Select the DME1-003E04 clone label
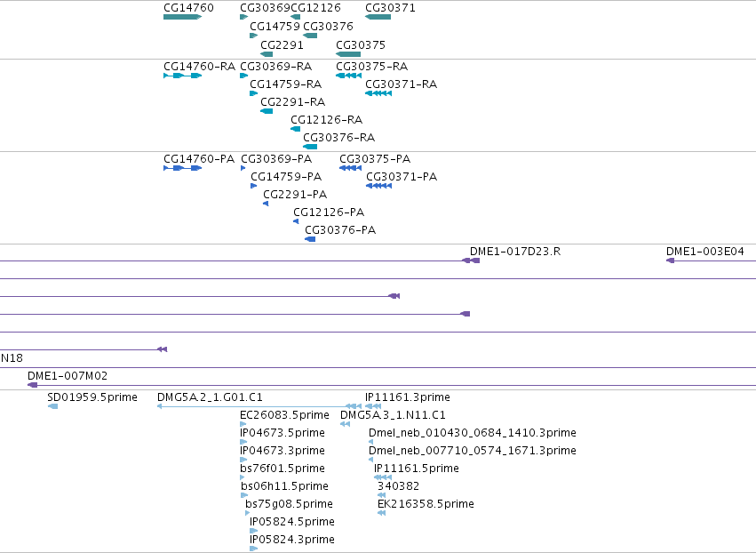The width and height of the screenshot is (756, 553). point(704,252)
